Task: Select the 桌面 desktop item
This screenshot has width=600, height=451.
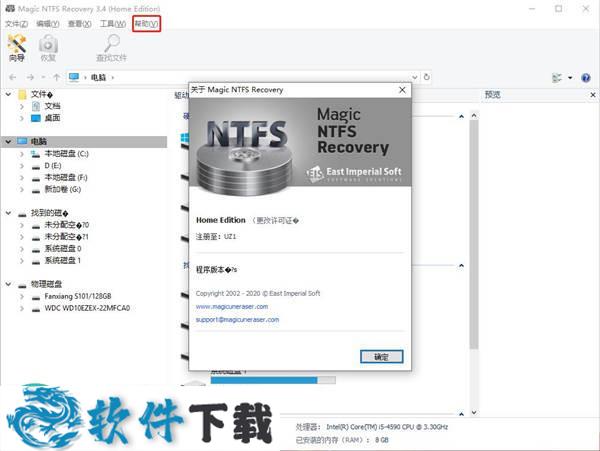Action: click(52, 118)
